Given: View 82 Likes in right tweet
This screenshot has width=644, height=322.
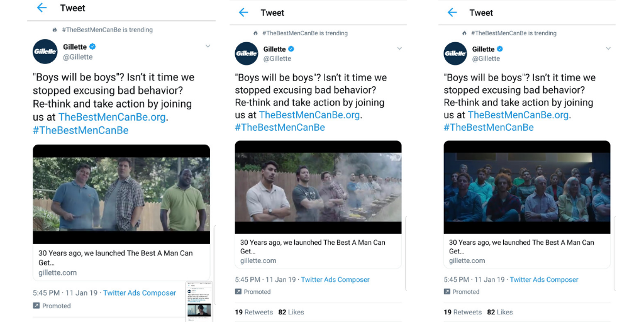Looking at the screenshot, I should pos(500,312).
